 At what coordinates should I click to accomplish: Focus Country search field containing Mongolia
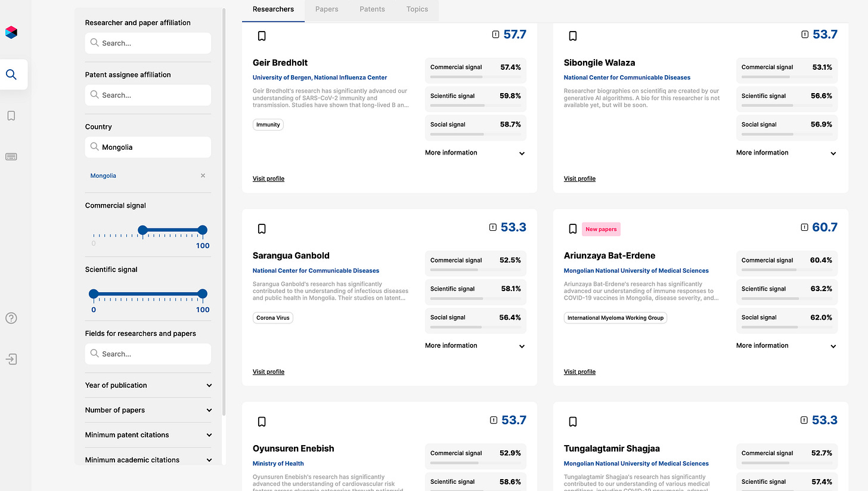click(148, 147)
